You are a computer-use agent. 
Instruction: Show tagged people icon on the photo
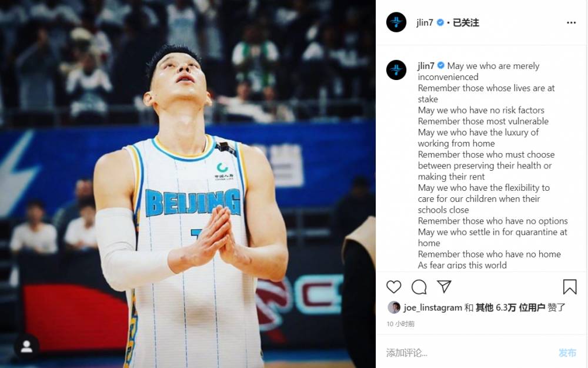(26, 346)
